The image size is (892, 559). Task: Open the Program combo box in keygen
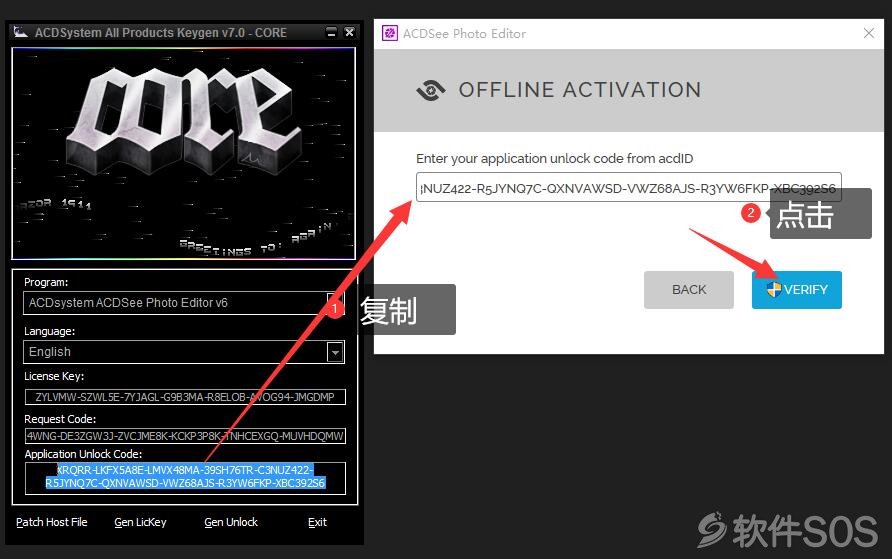click(184, 303)
